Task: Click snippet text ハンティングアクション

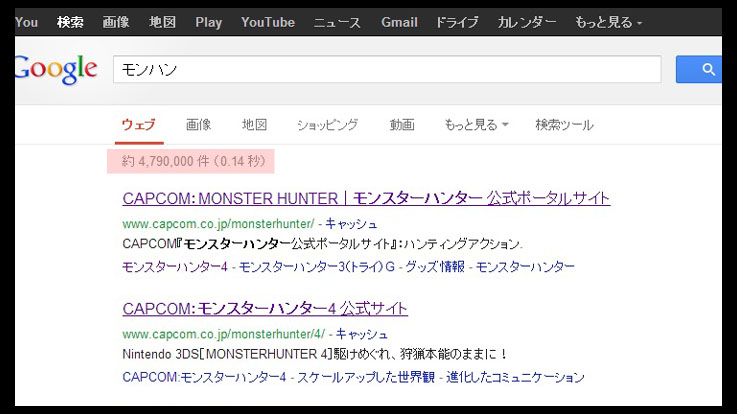Action: coord(463,244)
